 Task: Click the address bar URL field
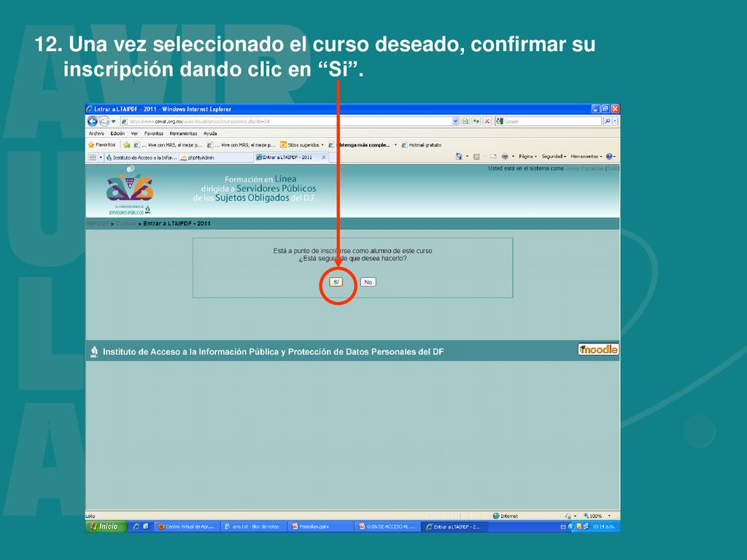point(286,122)
